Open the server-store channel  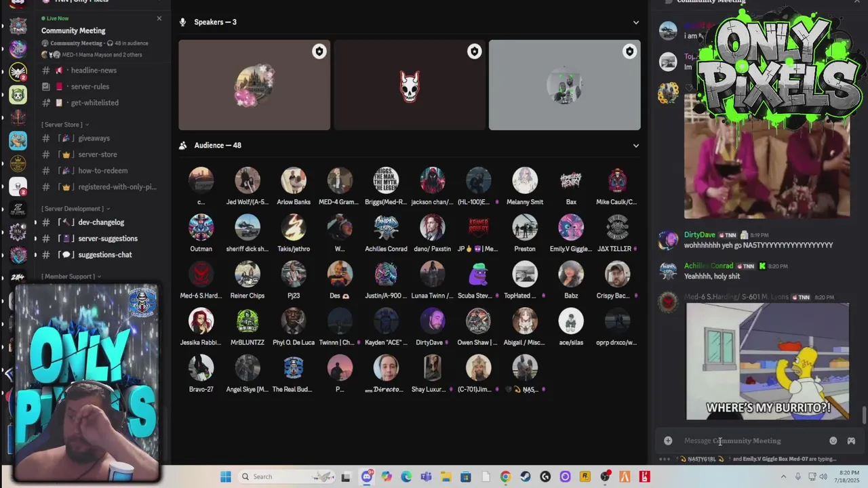102,155
